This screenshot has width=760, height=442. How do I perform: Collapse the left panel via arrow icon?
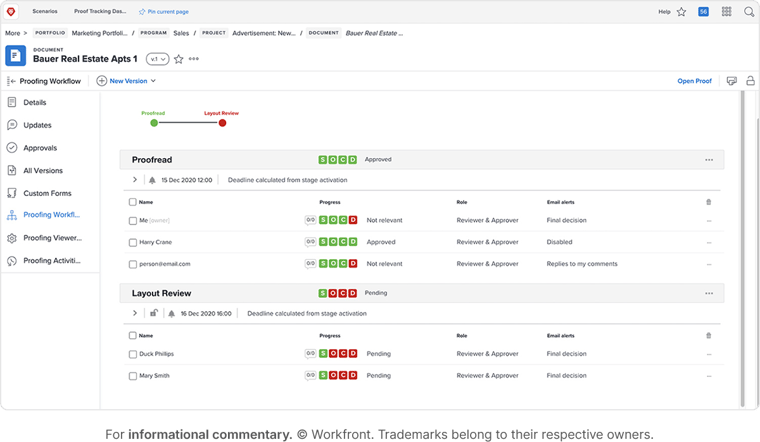tap(11, 81)
